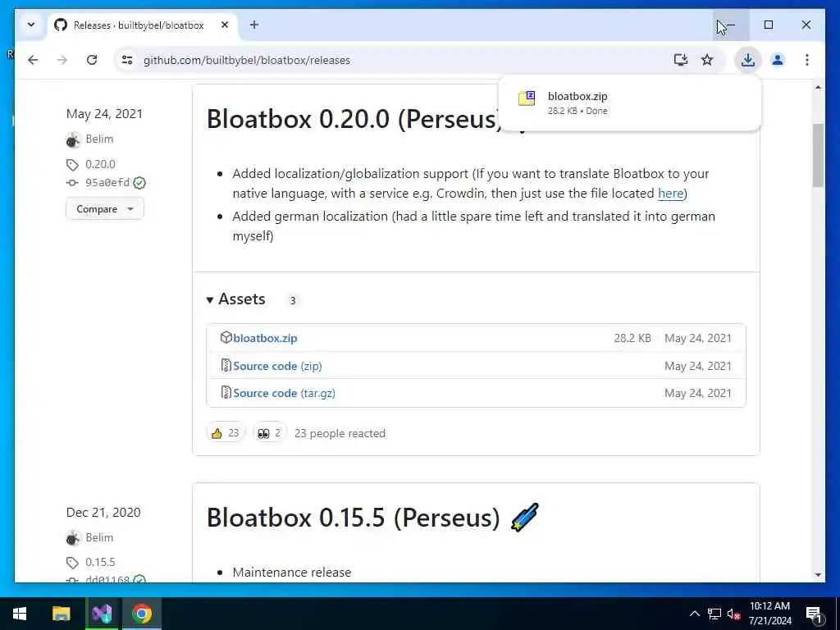Viewport: 840px width, 630px height.
Task: Click the muted volume icon in tray
Action: [733, 614]
